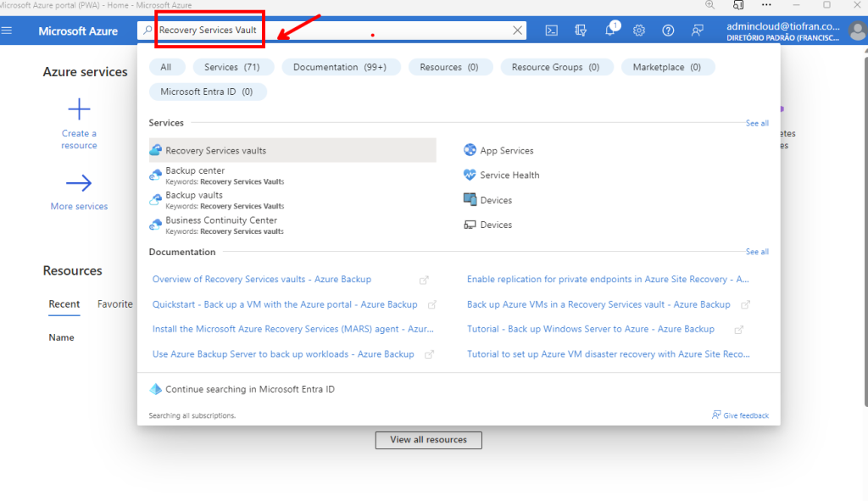
Task: Open the Cloud Shell icon in header
Action: [551, 31]
